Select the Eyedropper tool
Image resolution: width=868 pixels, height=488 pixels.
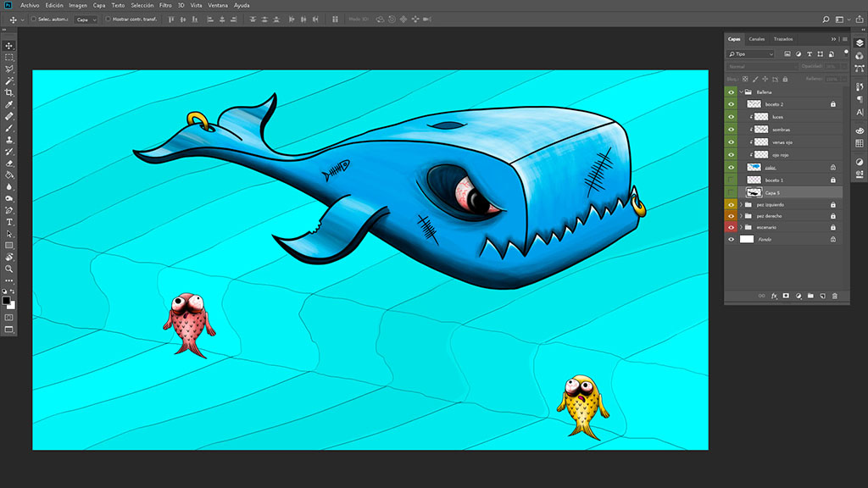pyautogui.click(x=9, y=104)
